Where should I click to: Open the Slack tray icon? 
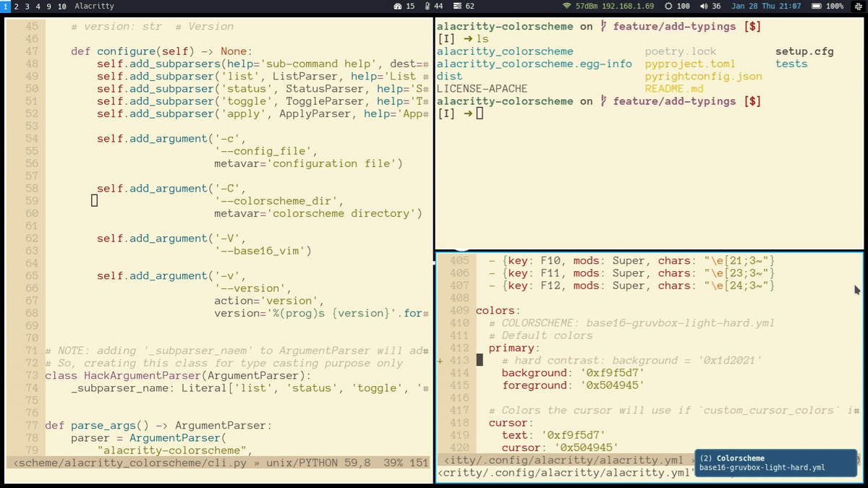(x=857, y=6)
